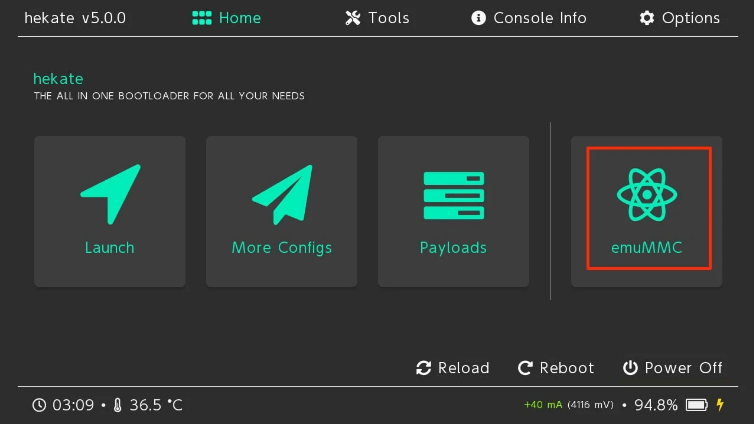The width and height of the screenshot is (754, 424).
Task: Go to the Options tab
Action: tap(679, 18)
